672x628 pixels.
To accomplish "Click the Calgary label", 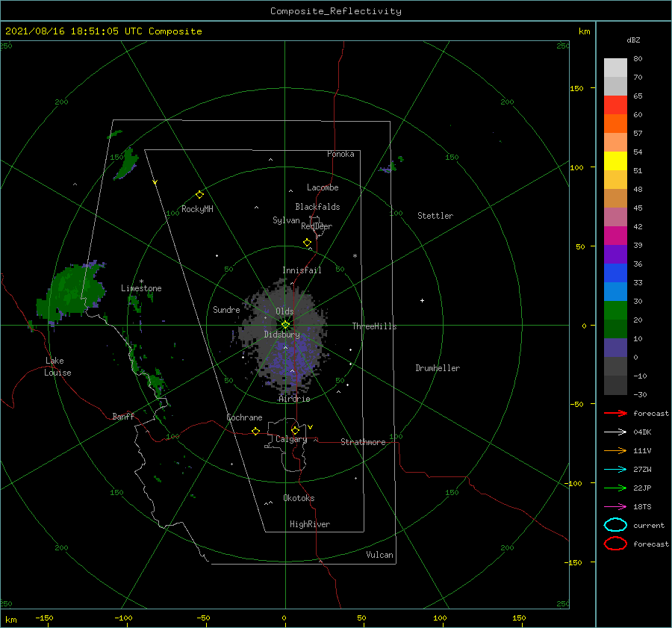I will (291, 439).
